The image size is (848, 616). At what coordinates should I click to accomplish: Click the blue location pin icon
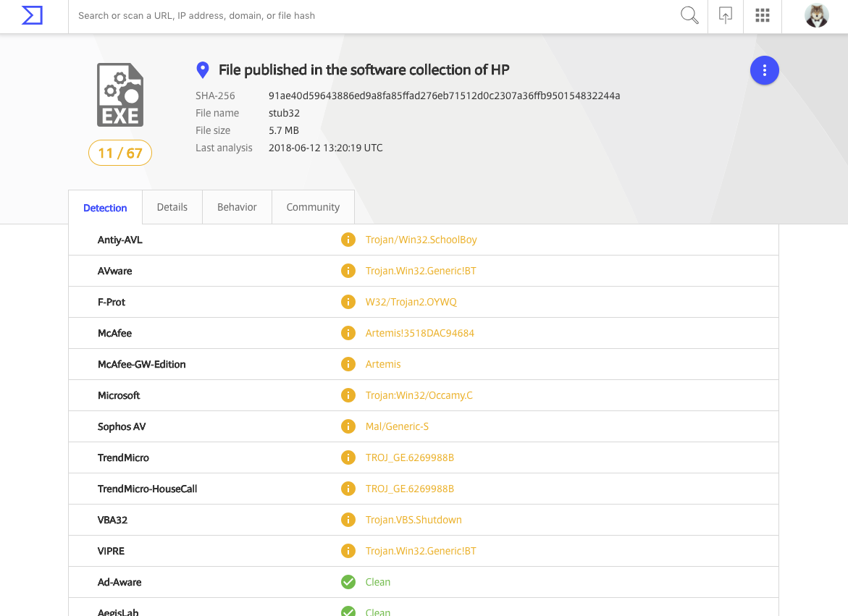point(203,70)
